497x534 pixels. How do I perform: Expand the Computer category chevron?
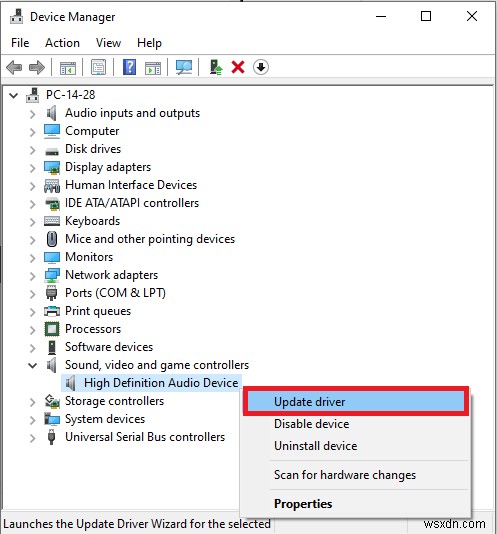(x=33, y=132)
